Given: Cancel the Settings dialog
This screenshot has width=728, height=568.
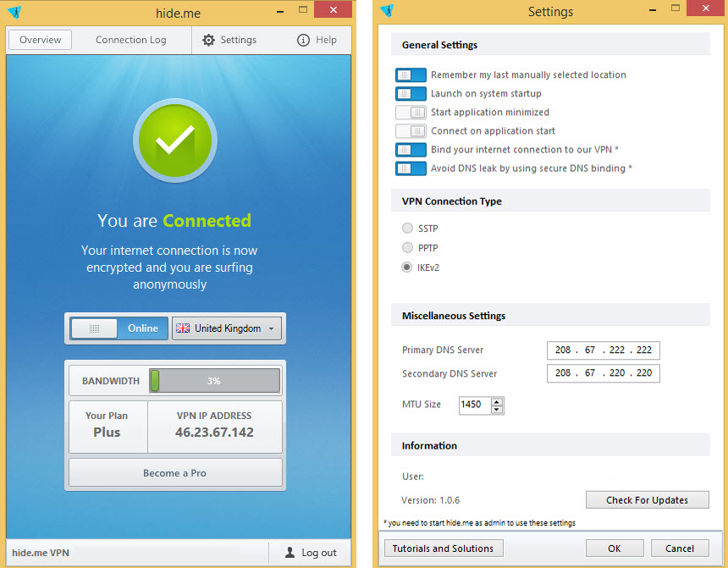Looking at the screenshot, I should [x=680, y=549].
